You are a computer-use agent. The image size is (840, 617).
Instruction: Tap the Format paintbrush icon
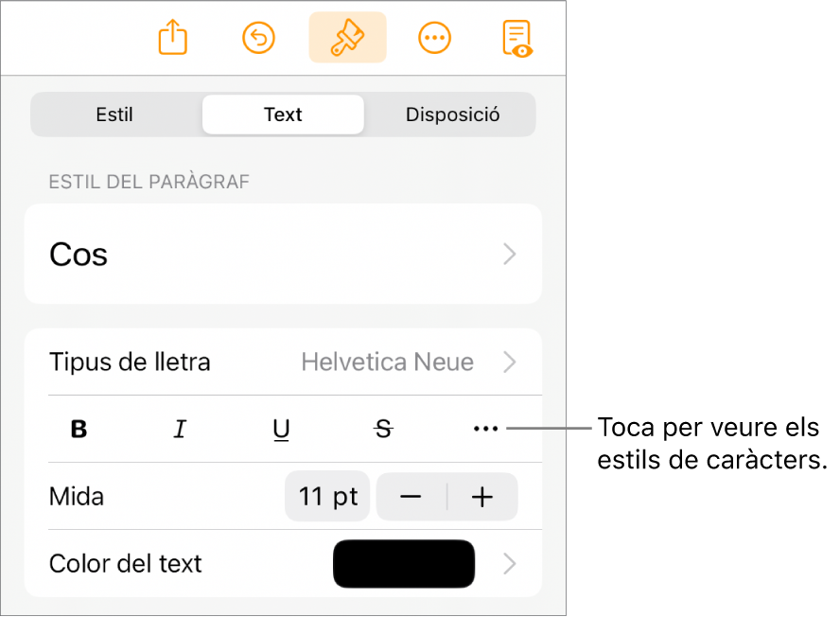[348, 38]
